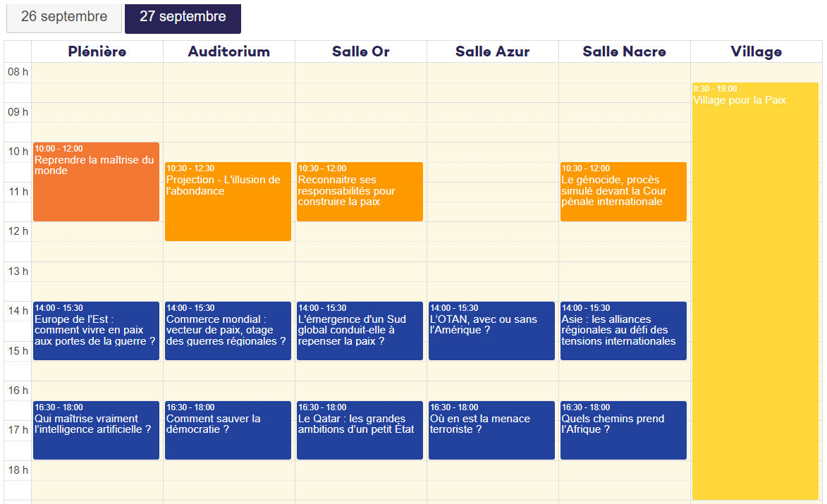The image size is (827, 504).
Task: Open Projection - L'illusion de l'abondance event
Action: click(228, 202)
